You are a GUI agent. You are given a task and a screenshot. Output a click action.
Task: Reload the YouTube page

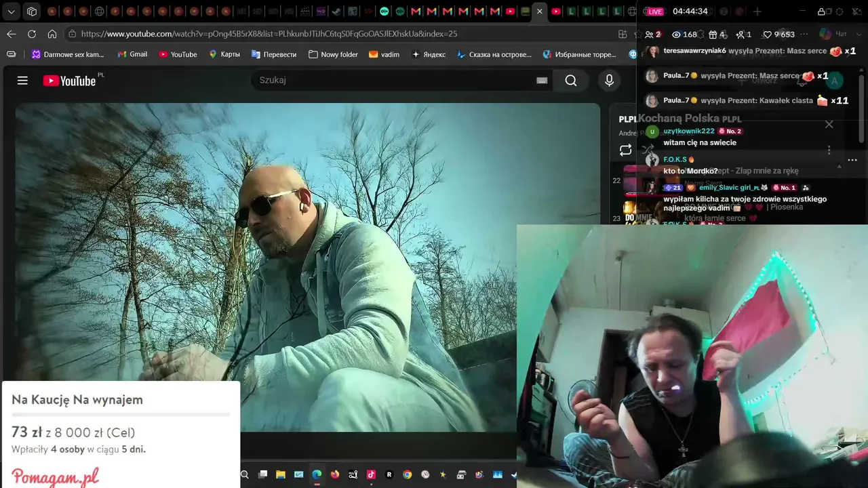coord(32,34)
